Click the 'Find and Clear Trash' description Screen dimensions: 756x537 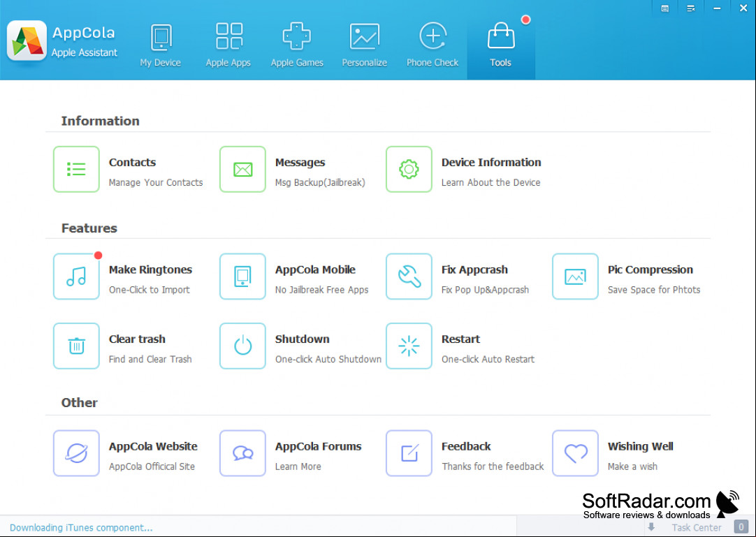150,359
